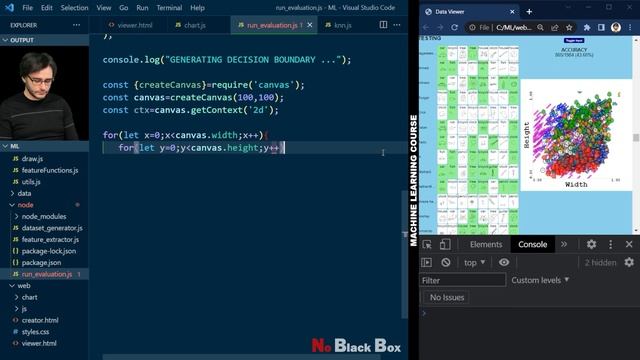Collapse the OUTPUT section
Image resolution: width=640 pixels, height=360 pixels.
tap(44, 40)
